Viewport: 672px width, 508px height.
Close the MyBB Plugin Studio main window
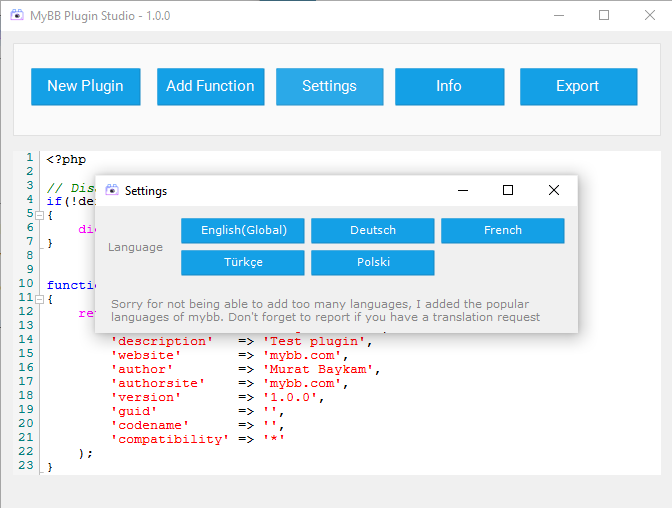click(x=649, y=15)
